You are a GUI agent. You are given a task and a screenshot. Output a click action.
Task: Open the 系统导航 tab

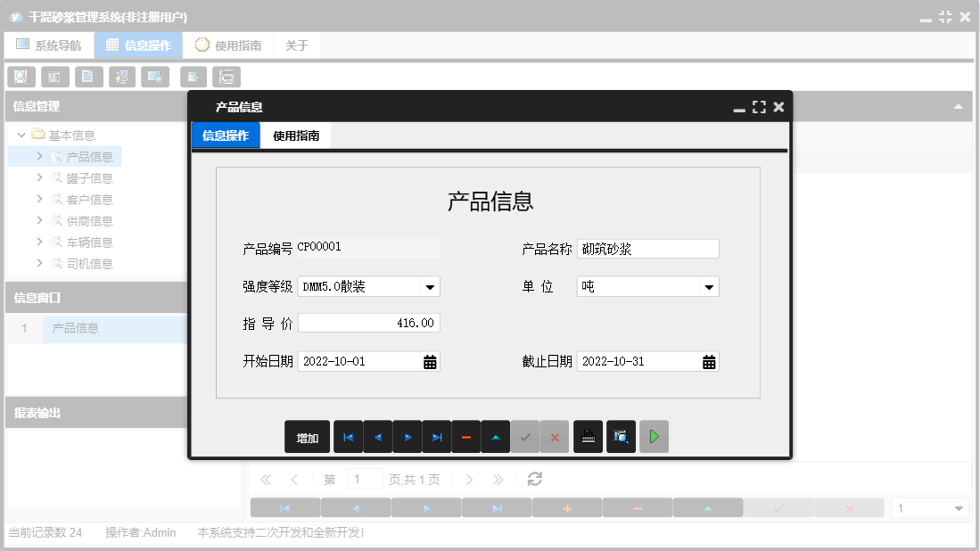tap(49, 44)
